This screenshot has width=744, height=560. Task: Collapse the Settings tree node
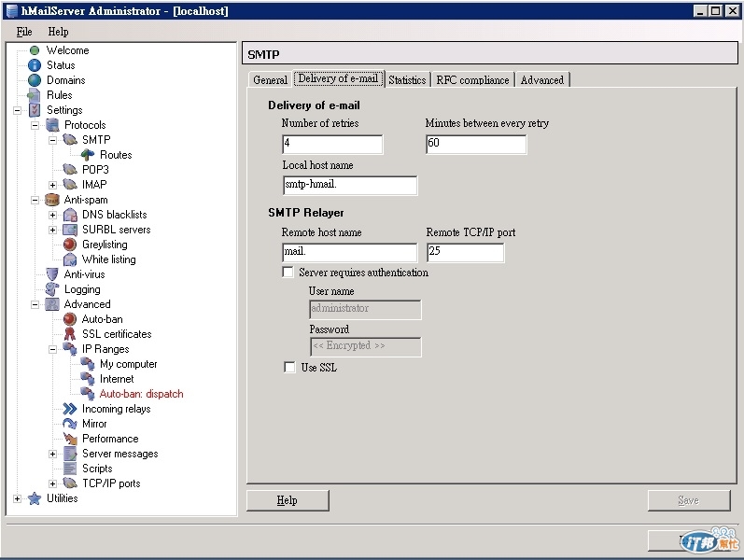[17, 110]
